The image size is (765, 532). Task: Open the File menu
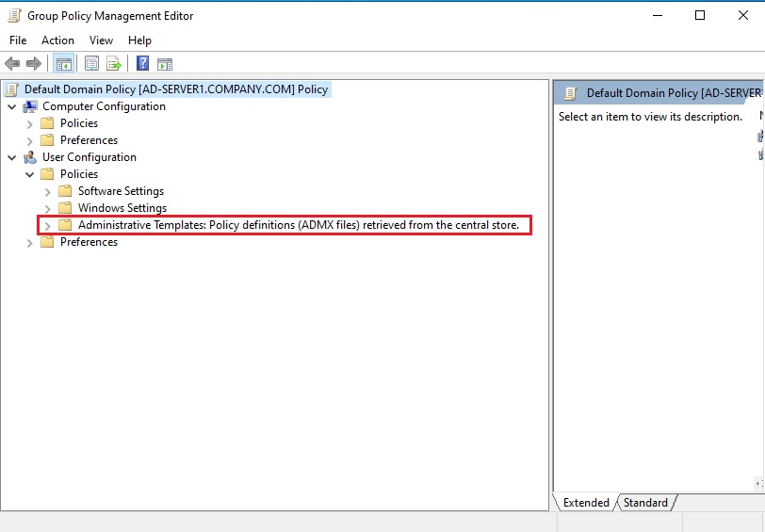tap(18, 40)
